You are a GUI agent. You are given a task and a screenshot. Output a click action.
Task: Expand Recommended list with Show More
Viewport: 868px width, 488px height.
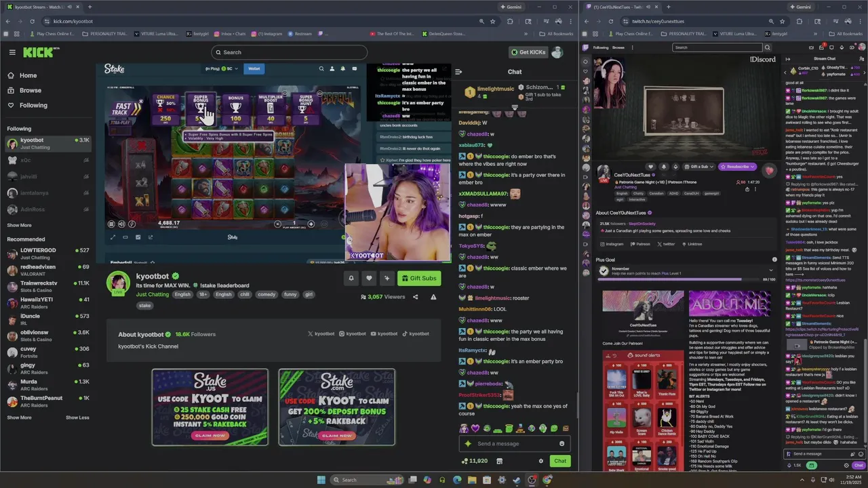click(x=19, y=418)
